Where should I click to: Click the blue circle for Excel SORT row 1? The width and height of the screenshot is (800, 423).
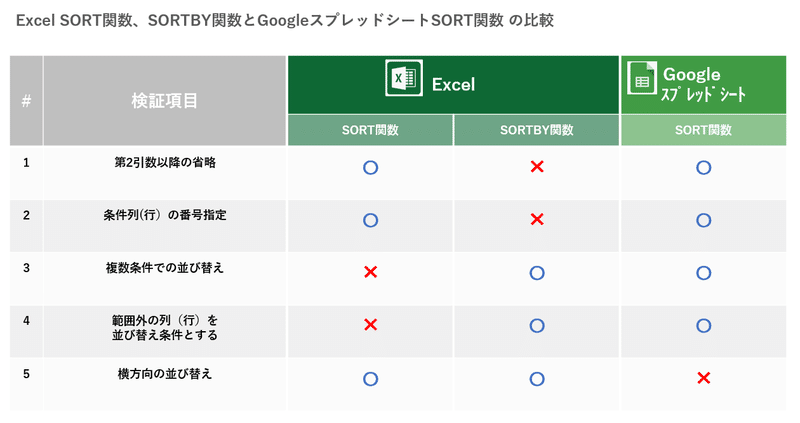(370, 167)
